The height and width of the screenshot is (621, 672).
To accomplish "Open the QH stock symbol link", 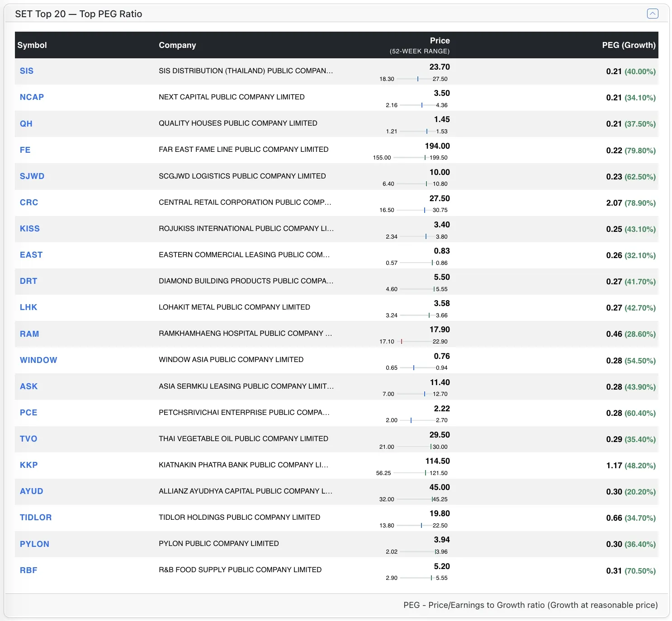I will click(26, 123).
